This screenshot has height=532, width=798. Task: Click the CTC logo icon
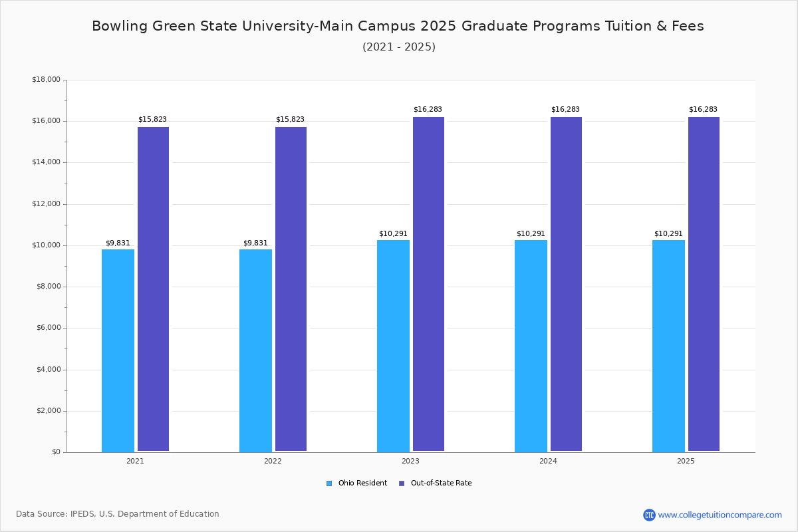649,515
